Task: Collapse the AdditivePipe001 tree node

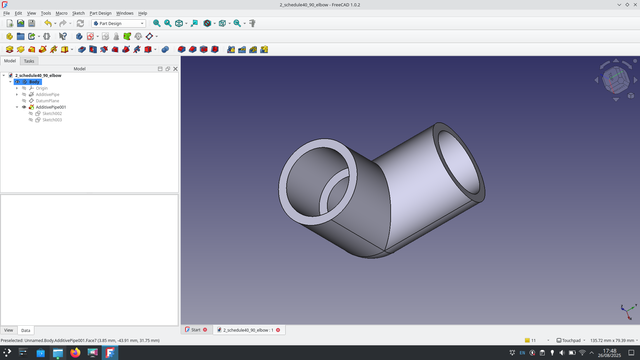Action: [17, 107]
